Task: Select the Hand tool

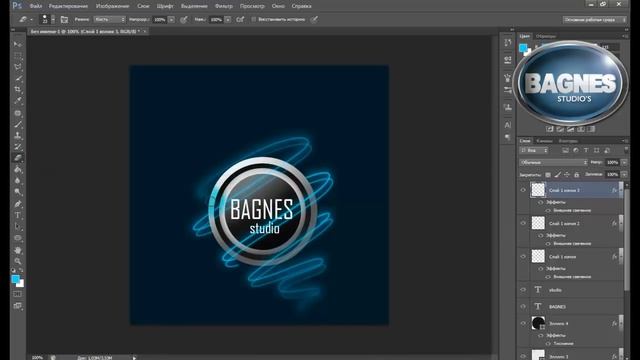Action: click(x=18, y=250)
